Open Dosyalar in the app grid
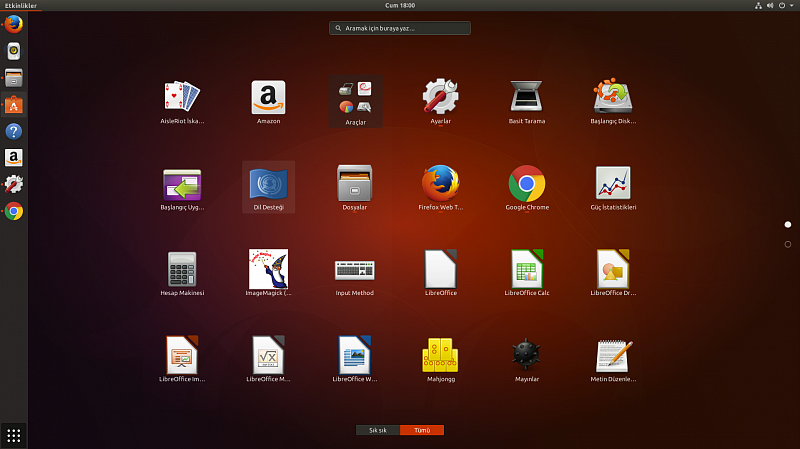Viewport: 800px width, 449px height. click(x=355, y=187)
